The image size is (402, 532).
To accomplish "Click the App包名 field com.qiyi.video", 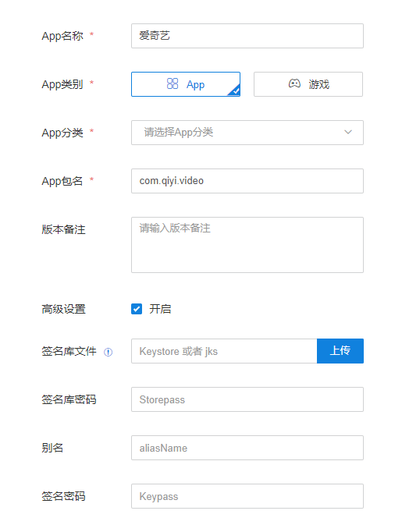I will (x=247, y=181).
